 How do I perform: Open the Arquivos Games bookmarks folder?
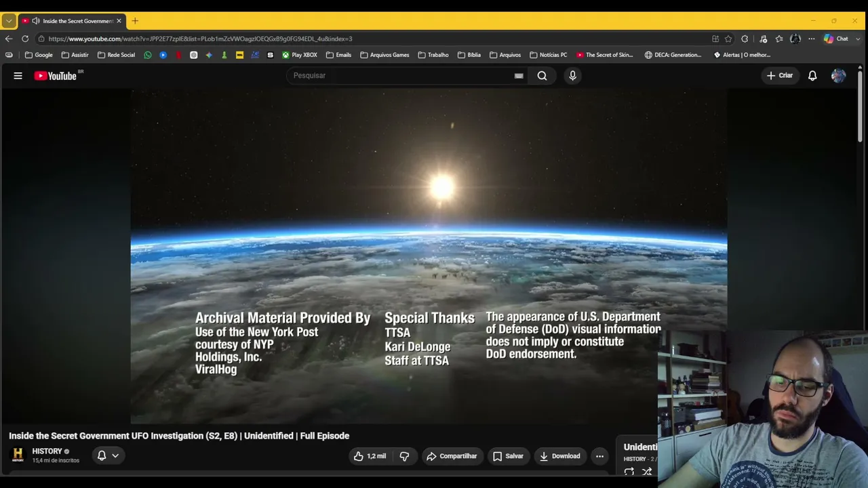pos(384,55)
